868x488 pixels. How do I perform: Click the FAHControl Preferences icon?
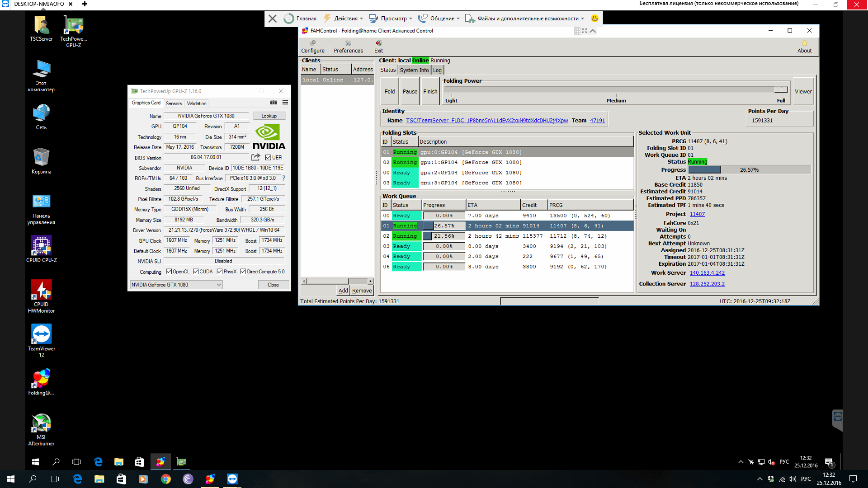pos(348,43)
